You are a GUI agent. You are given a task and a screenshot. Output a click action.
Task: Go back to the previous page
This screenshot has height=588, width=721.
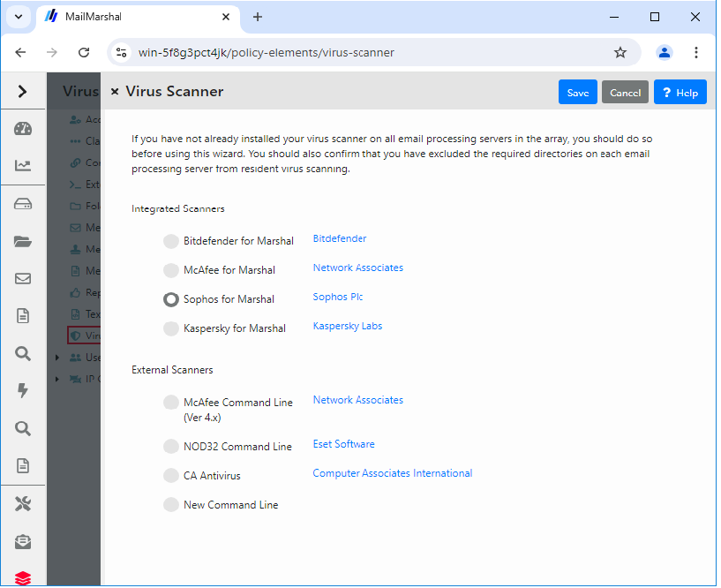[x=20, y=52]
